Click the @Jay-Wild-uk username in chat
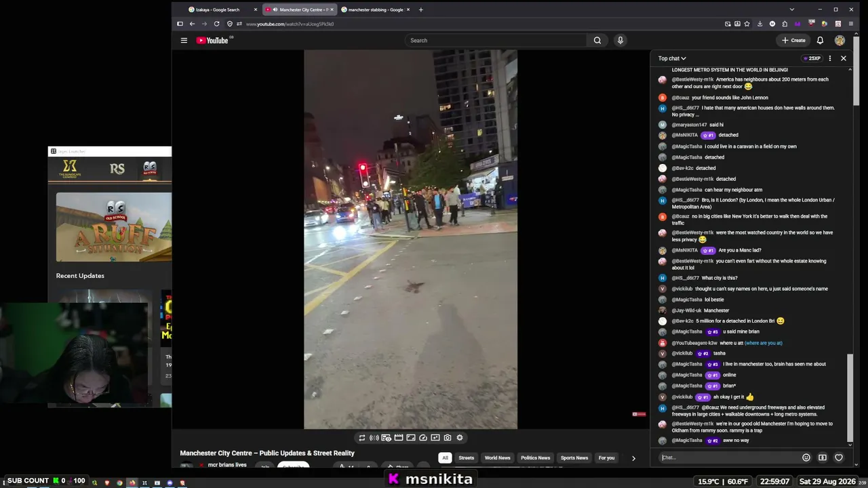This screenshot has height=488, width=868. pos(686,310)
